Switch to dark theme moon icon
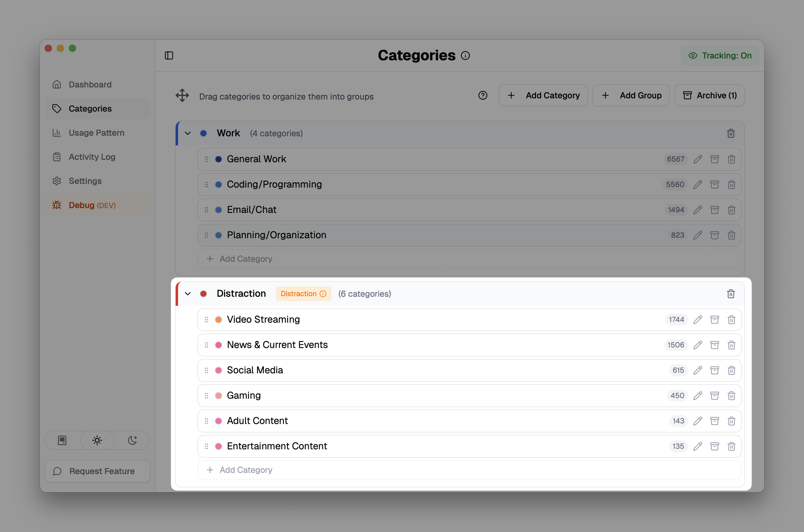 point(132,440)
